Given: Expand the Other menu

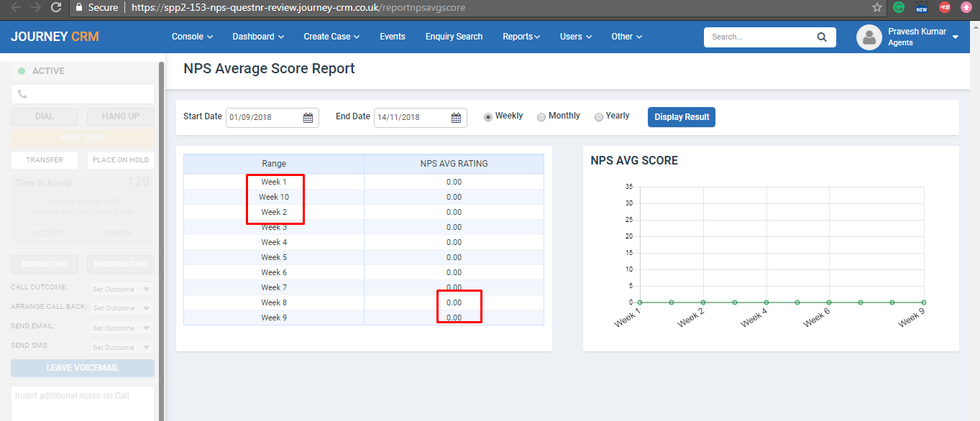Looking at the screenshot, I should (x=627, y=37).
